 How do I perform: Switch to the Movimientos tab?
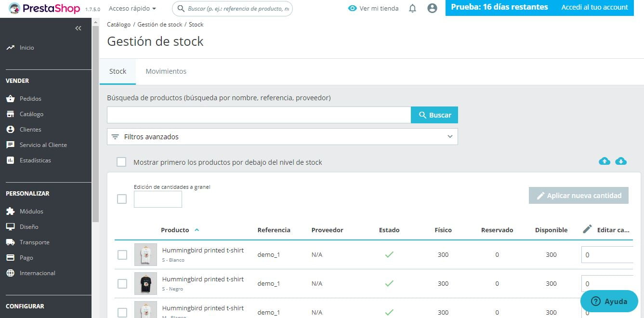166,71
